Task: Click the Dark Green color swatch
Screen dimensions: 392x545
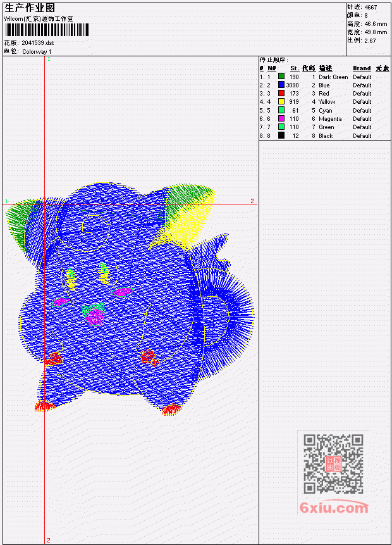Action: coord(281,76)
